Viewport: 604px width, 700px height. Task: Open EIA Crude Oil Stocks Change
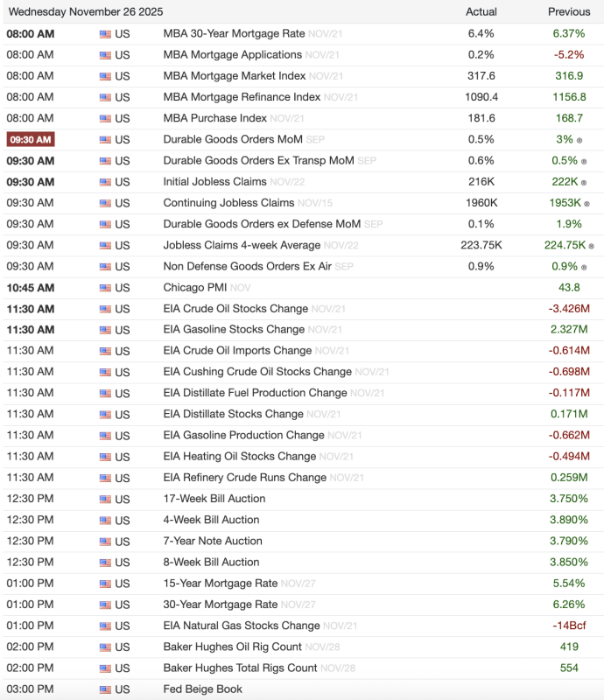(x=235, y=309)
